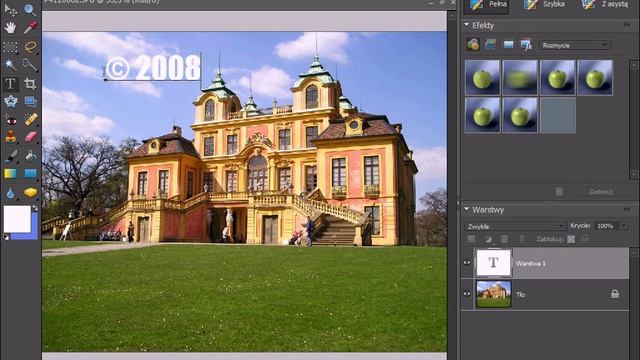Open the white foreground color swatch
This screenshot has height=360, width=640.
[17, 219]
